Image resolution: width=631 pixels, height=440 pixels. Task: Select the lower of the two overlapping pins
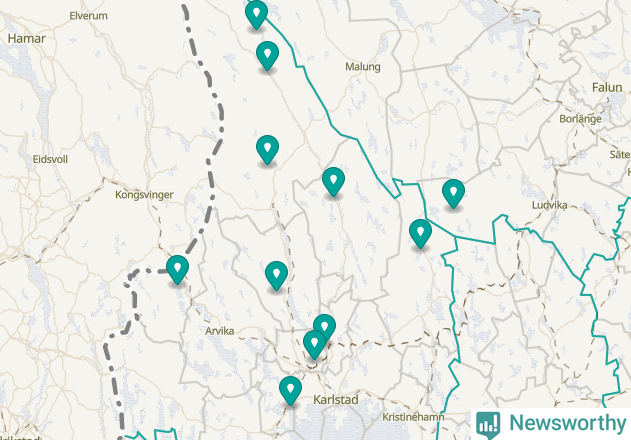(x=314, y=345)
